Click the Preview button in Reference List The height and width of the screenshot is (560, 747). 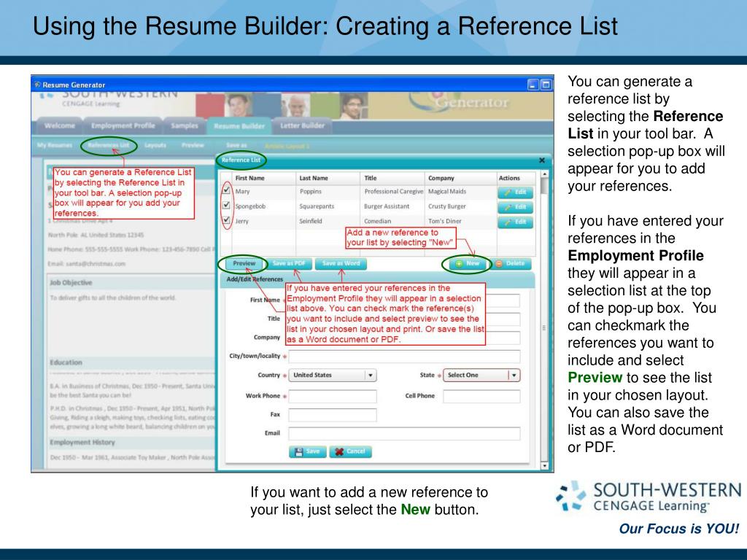(x=244, y=263)
